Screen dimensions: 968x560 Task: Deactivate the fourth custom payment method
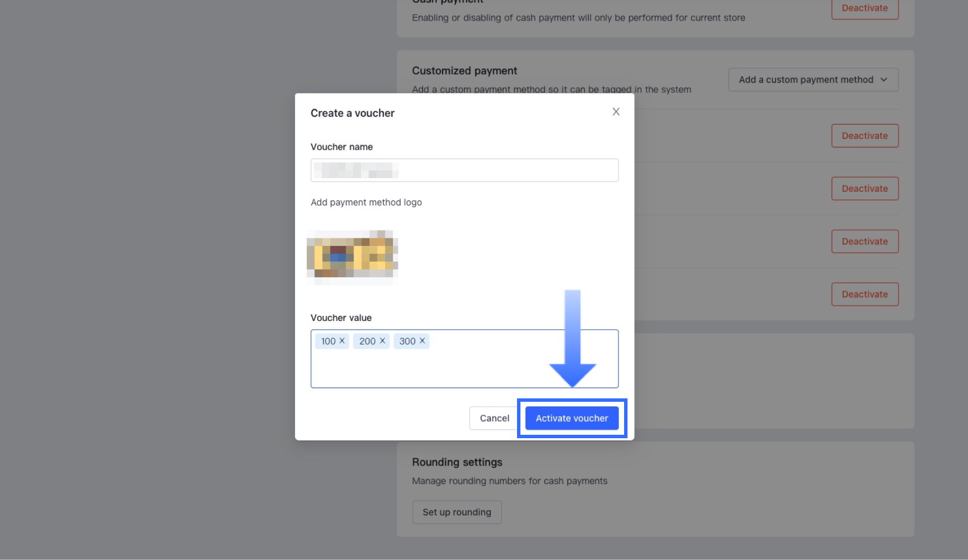coord(864,294)
